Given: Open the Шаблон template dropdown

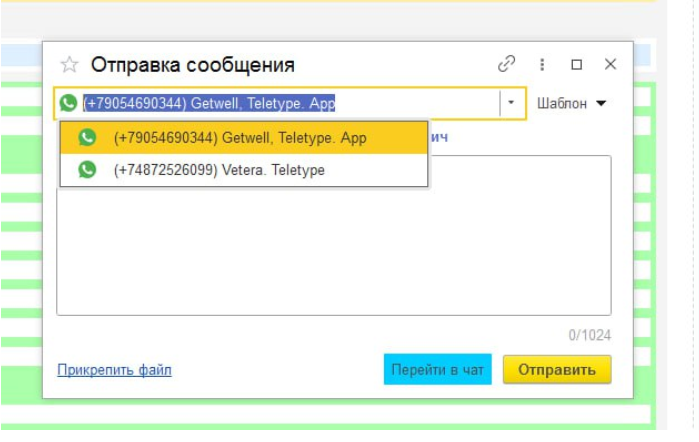Looking at the screenshot, I should pyautogui.click(x=572, y=103).
